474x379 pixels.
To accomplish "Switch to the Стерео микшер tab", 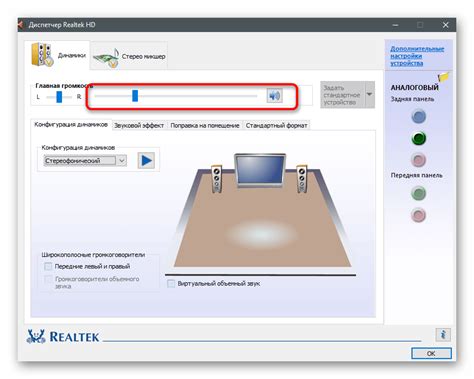I will [x=129, y=56].
